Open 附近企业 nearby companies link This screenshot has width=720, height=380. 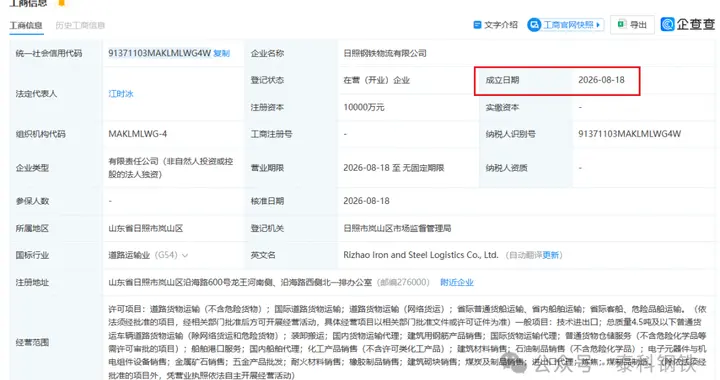point(456,282)
